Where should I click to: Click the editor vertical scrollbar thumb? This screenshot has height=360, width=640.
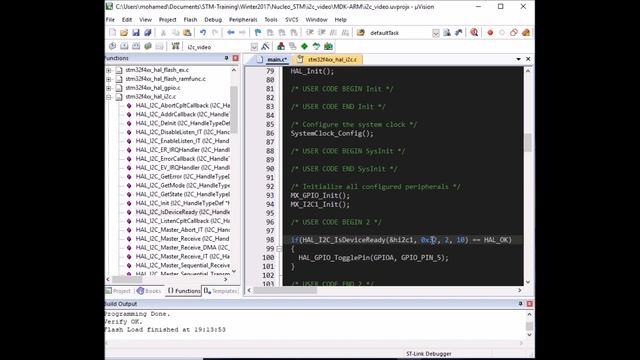pyautogui.click(x=528, y=143)
